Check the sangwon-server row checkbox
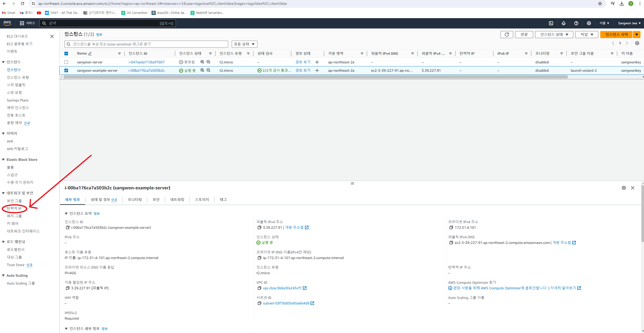Image resolution: width=644 pixels, height=333 pixels. [x=66, y=62]
